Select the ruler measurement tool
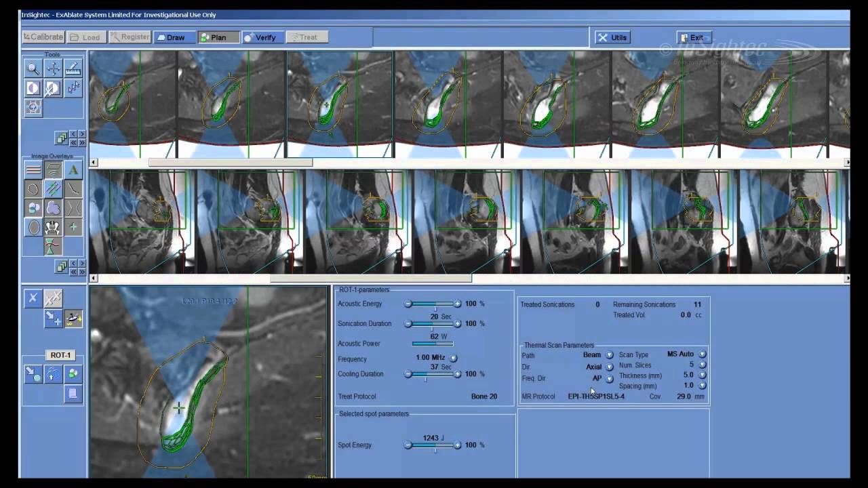The height and width of the screenshot is (488, 868). 73,68
